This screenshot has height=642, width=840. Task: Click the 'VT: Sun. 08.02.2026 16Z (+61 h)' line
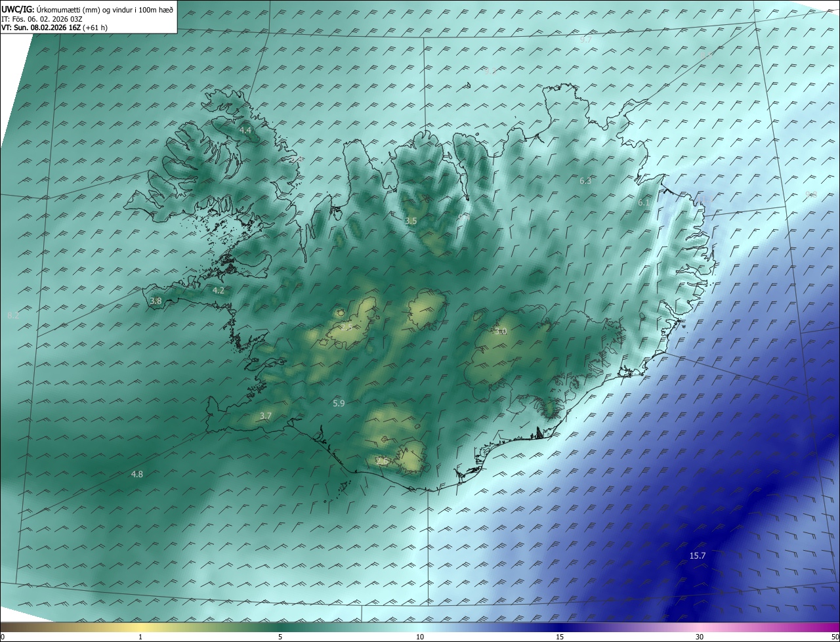click(54, 28)
